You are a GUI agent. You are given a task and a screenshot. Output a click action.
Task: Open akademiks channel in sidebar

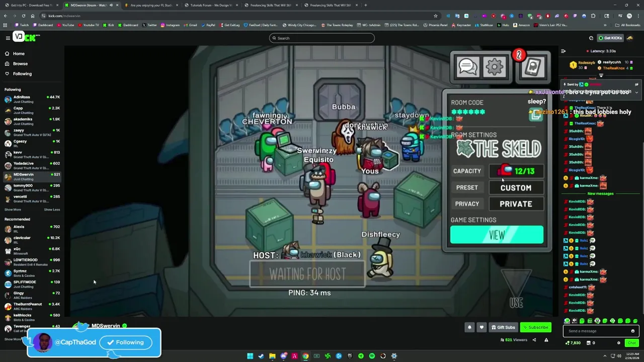coord(32,121)
